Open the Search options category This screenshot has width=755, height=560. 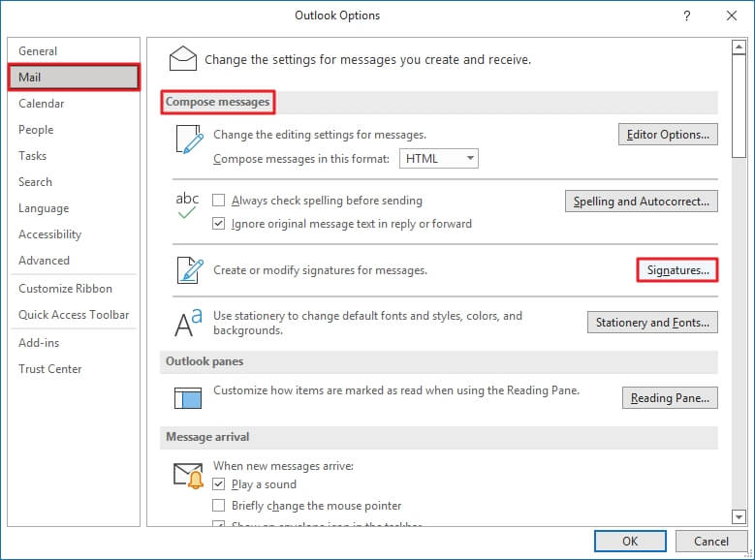(74, 182)
